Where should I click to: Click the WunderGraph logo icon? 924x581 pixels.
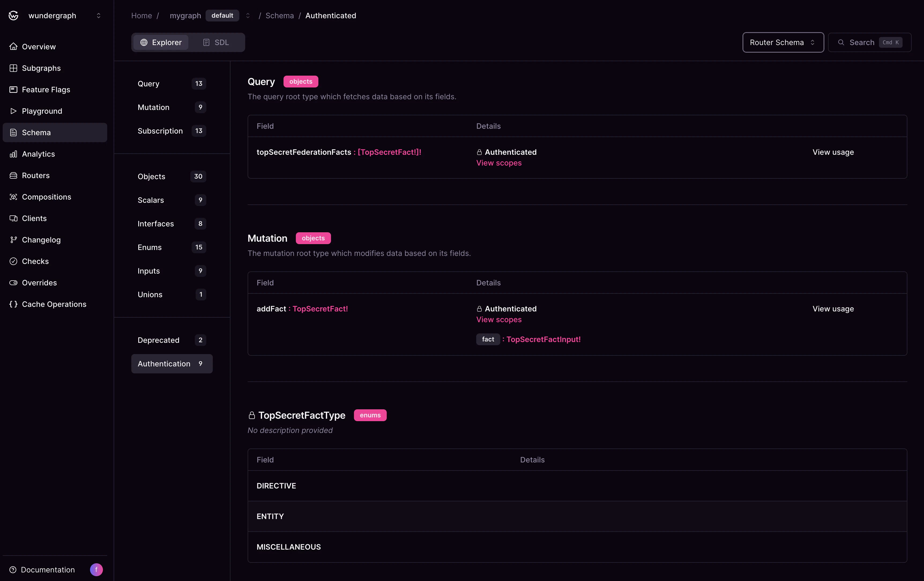[x=13, y=15]
